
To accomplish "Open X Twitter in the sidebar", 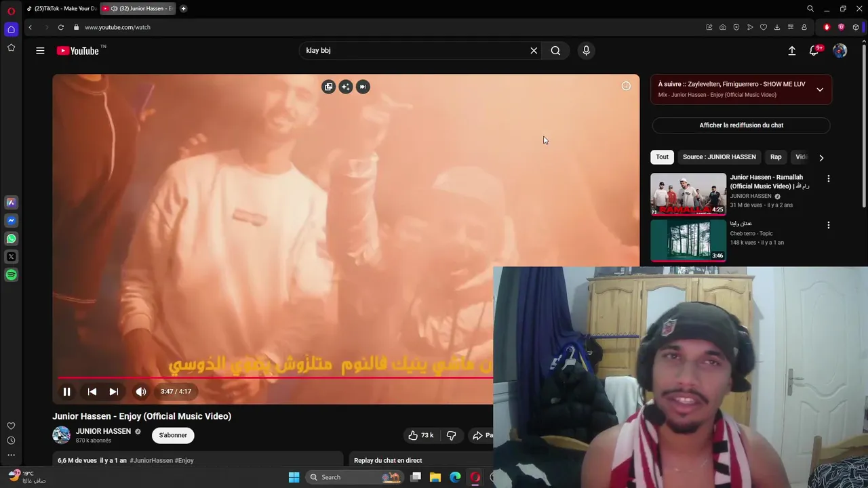I will [11, 257].
